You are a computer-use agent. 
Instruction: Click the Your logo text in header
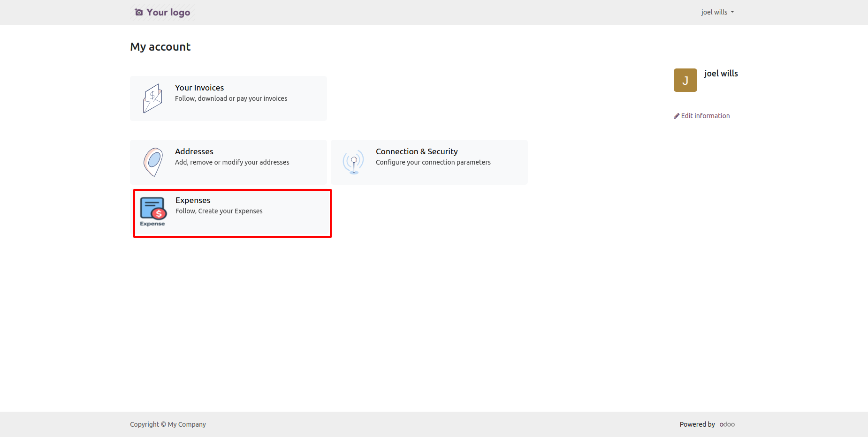pos(168,12)
